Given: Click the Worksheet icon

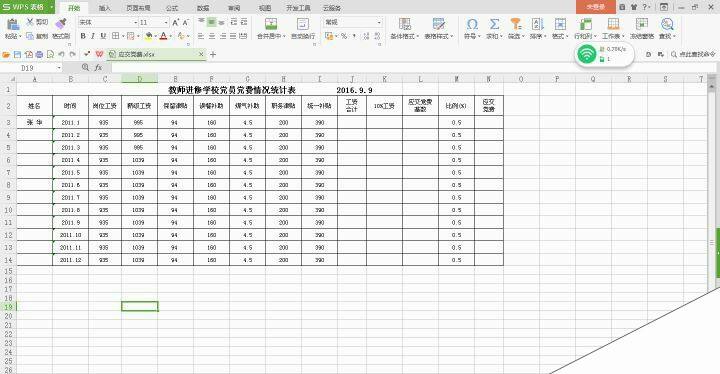Looking at the screenshot, I should click(613, 24).
